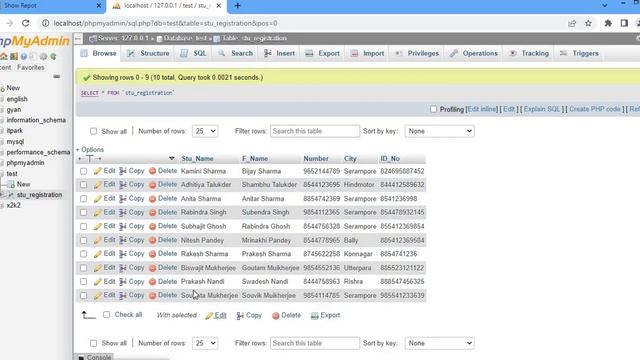The height and width of the screenshot is (360, 640).
Task: Open the Browse tab
Action: click(99, 53)
